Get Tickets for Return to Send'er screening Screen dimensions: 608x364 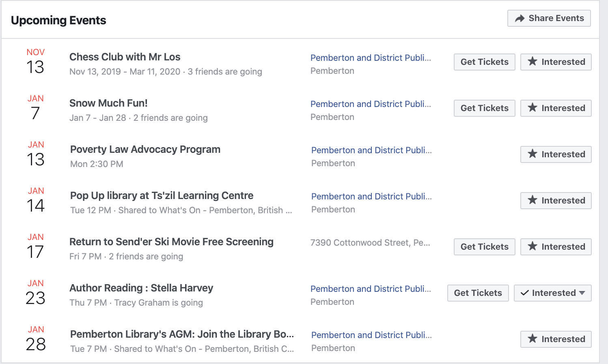[484, 247]
